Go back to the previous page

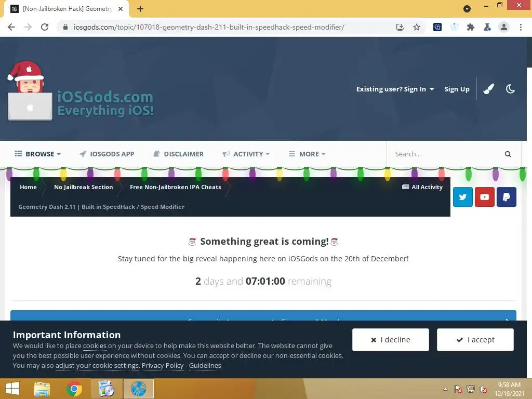[x=11, y=27]
